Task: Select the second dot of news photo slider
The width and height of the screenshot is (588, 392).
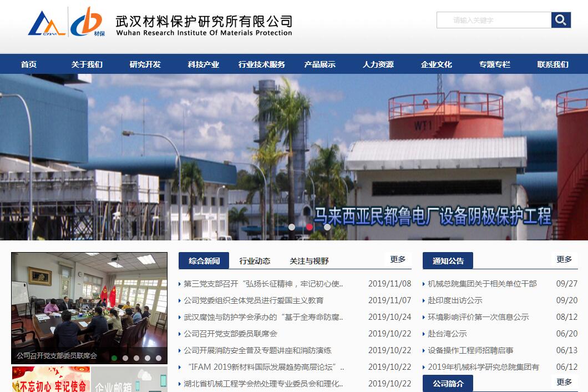Action: (x=125, y=358)
